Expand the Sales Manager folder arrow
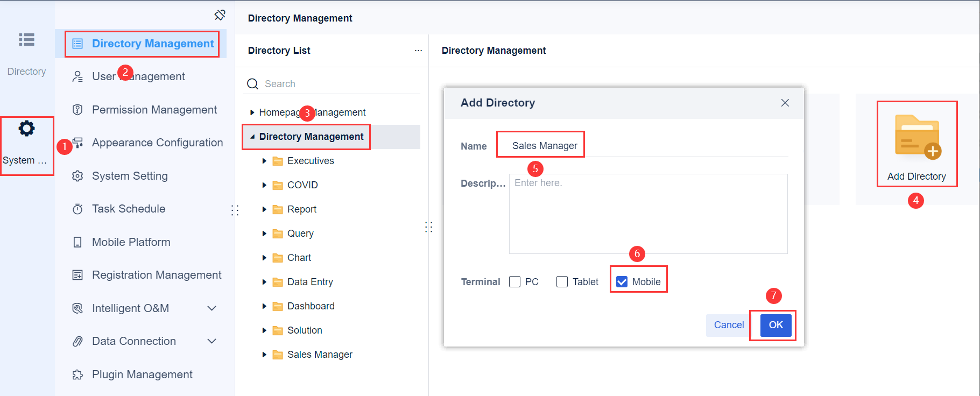Screen dimensions: 980x396 click(264, 355)
